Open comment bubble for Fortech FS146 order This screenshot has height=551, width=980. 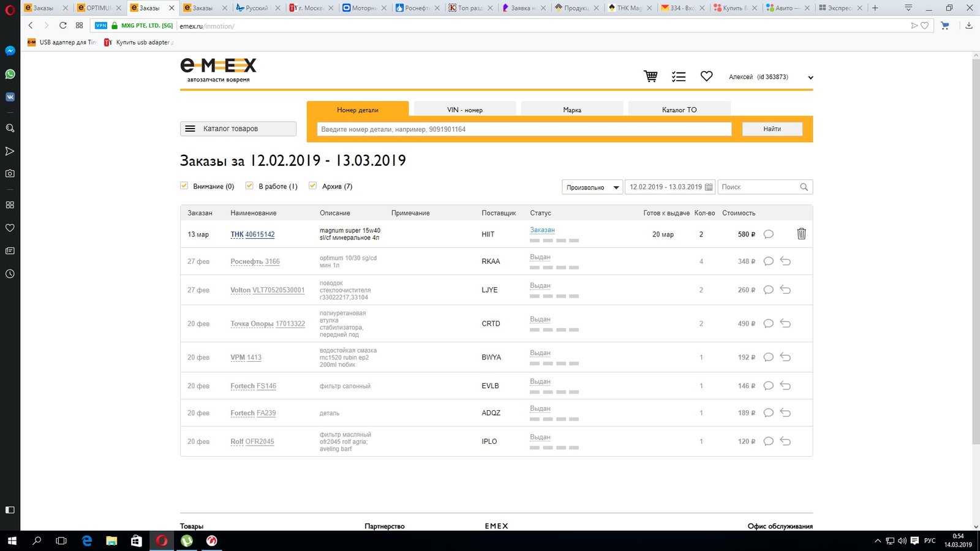click(769, 386)
